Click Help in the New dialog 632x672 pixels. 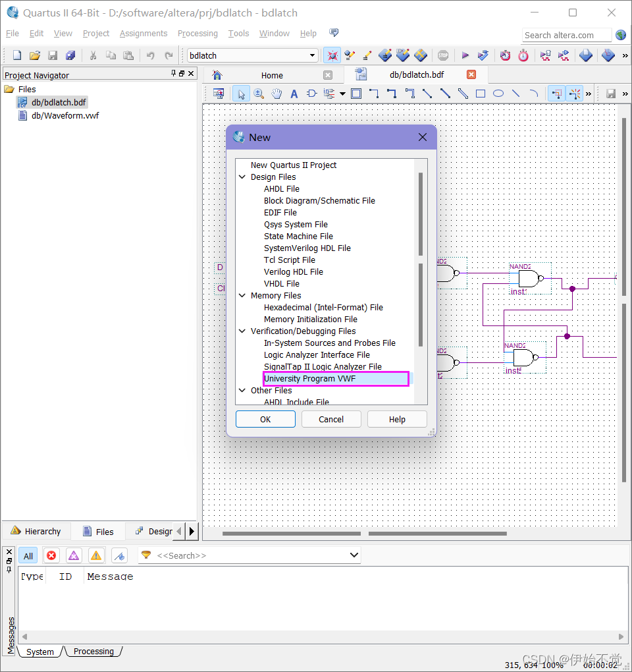397,419
